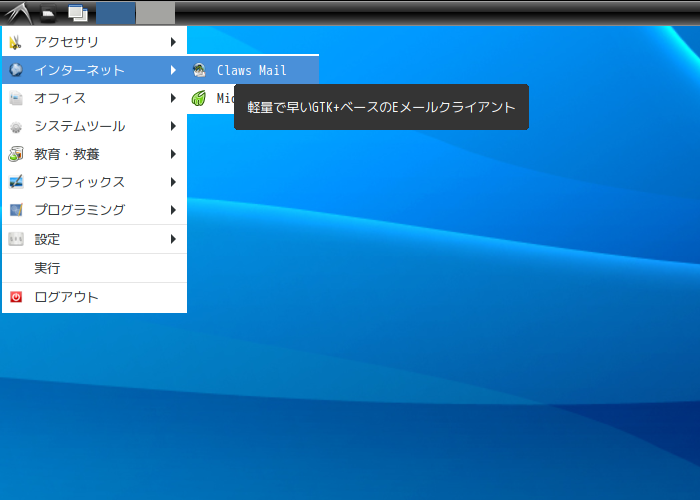Click the Claws Mail application icon
700x500 pixels.
point(199,70)
